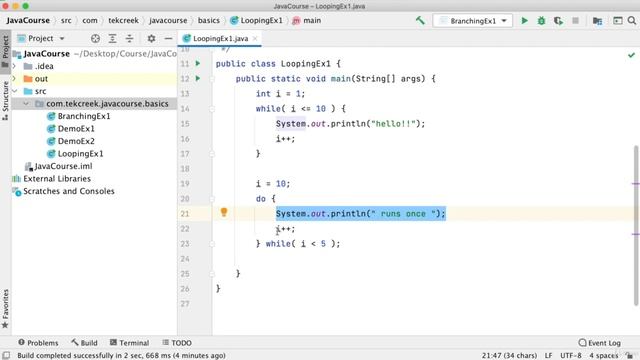Screen dimensions: 640x360
Task: Fold the while loop at line 14
Action: click(x=212, y=109)
